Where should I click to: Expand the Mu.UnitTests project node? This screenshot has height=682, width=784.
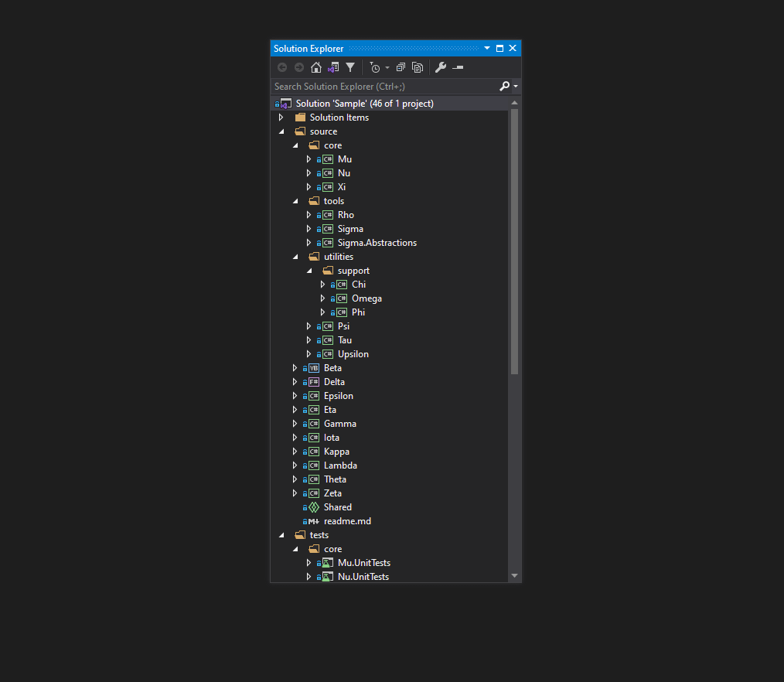click(308, 562)
